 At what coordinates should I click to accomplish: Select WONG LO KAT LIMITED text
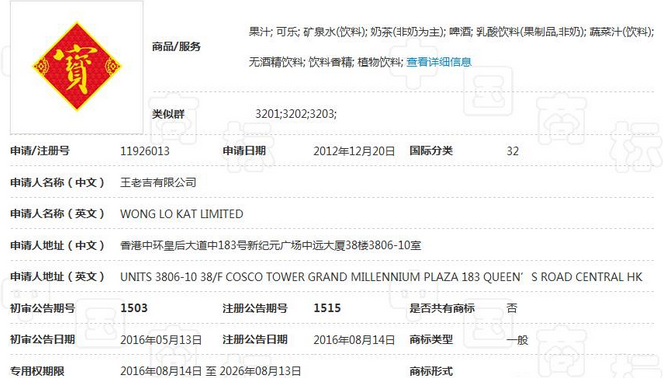pos(182,214)
